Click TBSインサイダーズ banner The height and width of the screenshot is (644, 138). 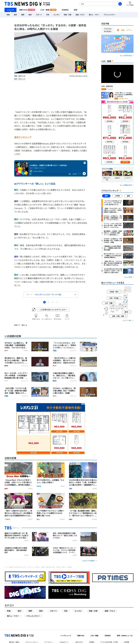(x=25, y=578)
